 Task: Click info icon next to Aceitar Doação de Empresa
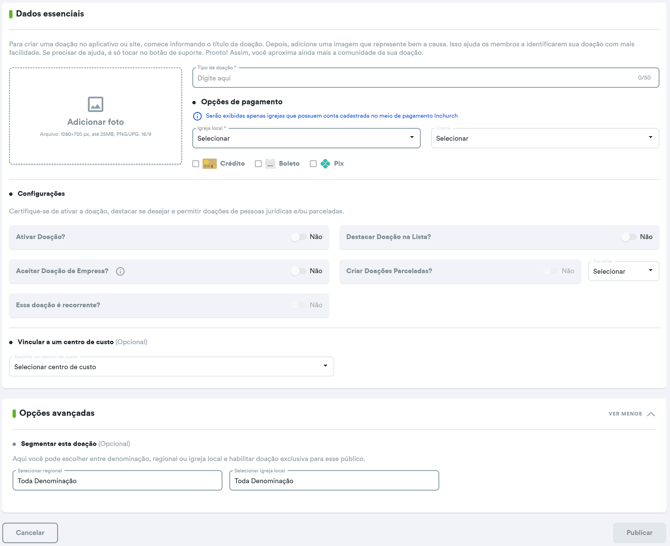(x=120, y=271)
